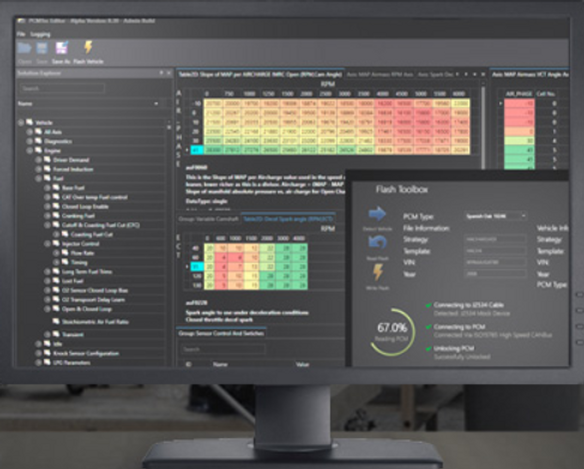Click the Read Flash icon in Flash Toolbox
Viewport: 584px width, 469px height.
[377, 243]
